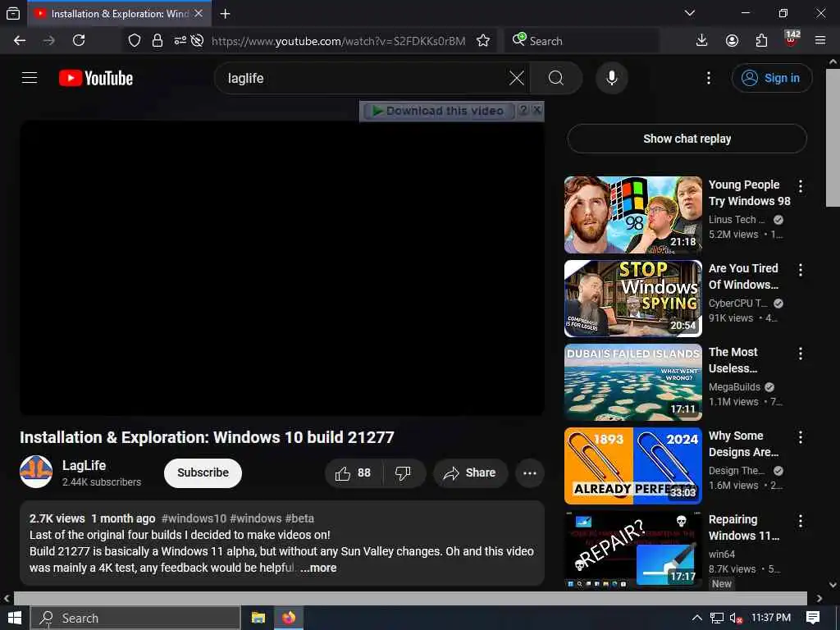Dislike the video with thumbs down
The height and width of the screenshot is (630, 840).
pyautogui.click(x=403, y=473)
